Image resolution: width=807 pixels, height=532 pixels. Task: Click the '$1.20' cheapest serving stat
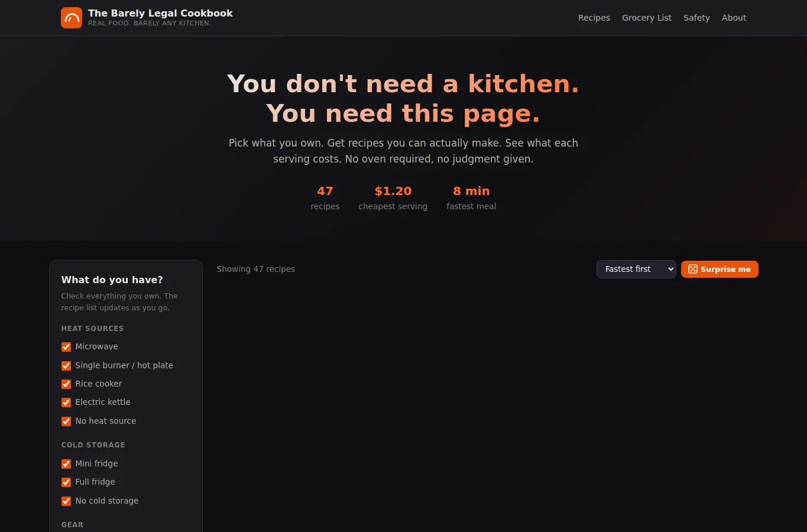click(393, 191)
